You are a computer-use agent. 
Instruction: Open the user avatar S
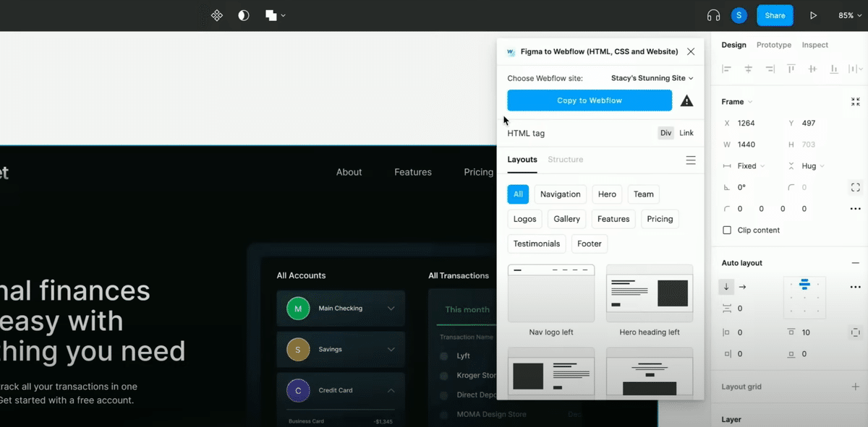pyautogui.click(x=739, y=15)
